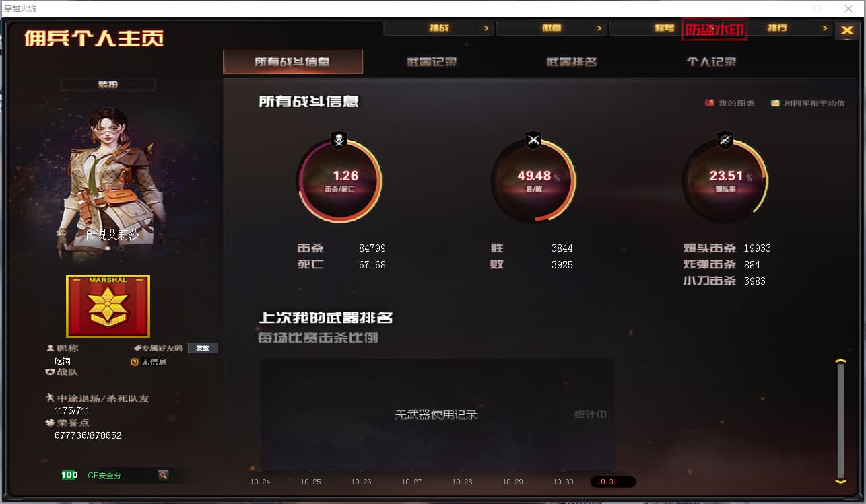
Task: Select the 10.28 date marker
Action: pyautogui.click(x=462, y=482)
